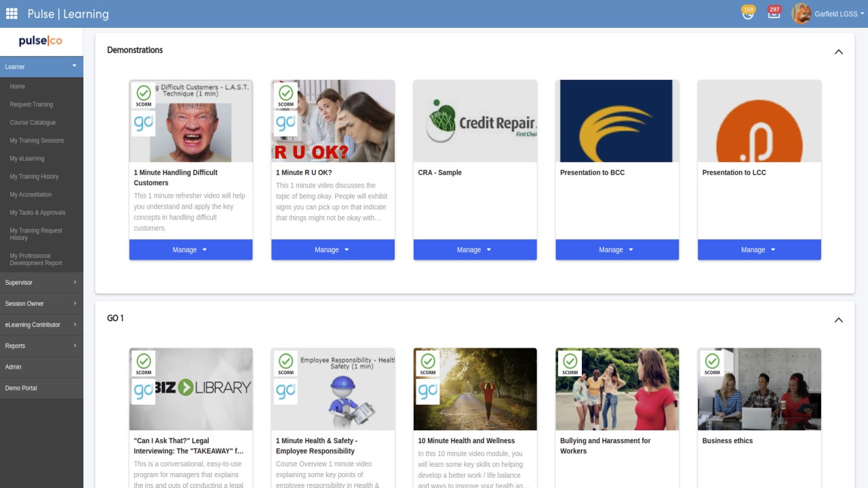Open My Professional Development Report

tap(36, 260)
